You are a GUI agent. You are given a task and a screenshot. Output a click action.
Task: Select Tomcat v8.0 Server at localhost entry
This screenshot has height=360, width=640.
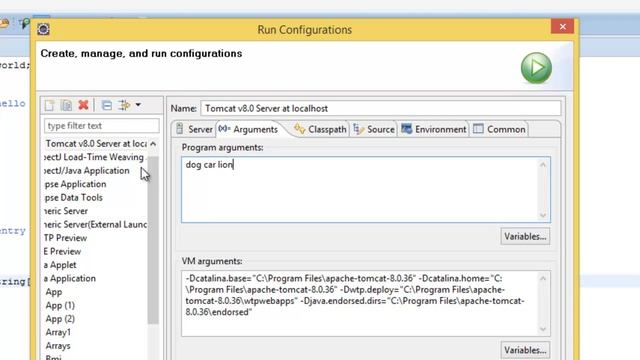(x=96, y=144)
